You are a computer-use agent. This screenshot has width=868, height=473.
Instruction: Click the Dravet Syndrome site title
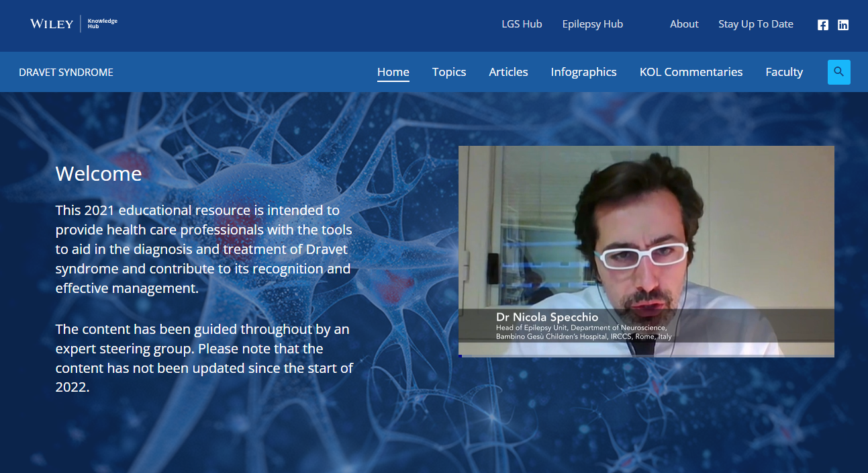(66, 73)
